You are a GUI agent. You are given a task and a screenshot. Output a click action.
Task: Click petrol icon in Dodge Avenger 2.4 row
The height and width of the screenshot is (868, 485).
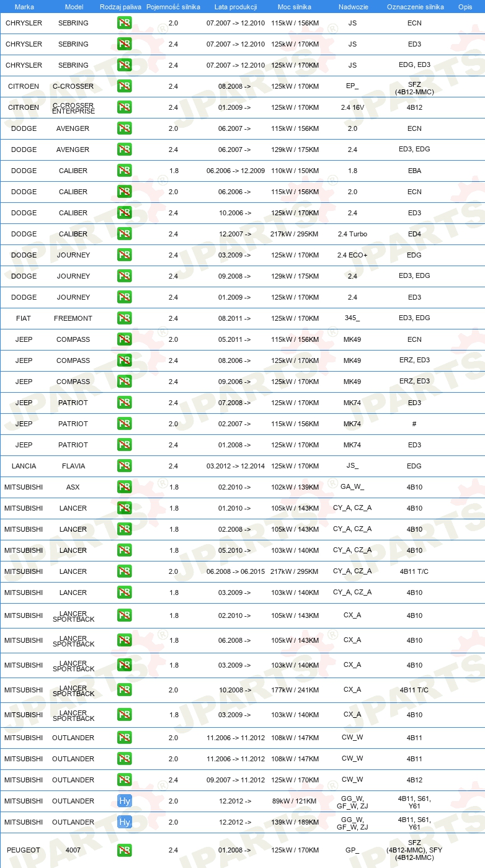[x=124, y=150]
